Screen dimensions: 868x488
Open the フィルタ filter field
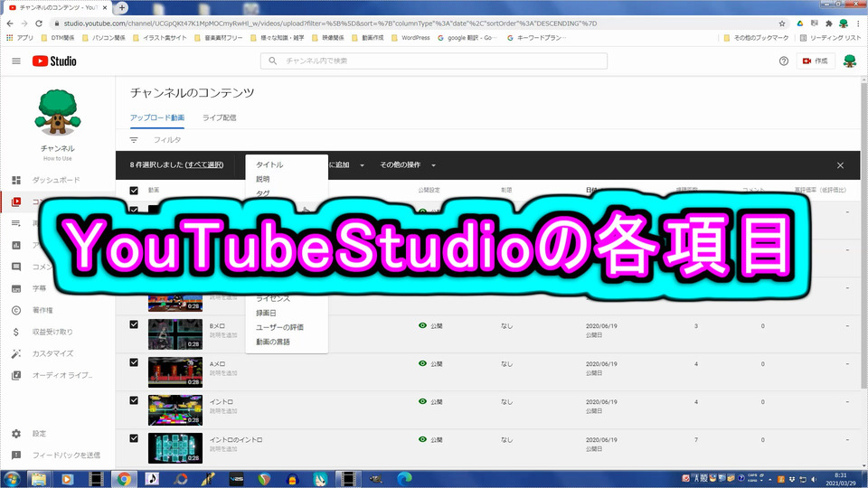pyautogui.click(x=167, y=140)
